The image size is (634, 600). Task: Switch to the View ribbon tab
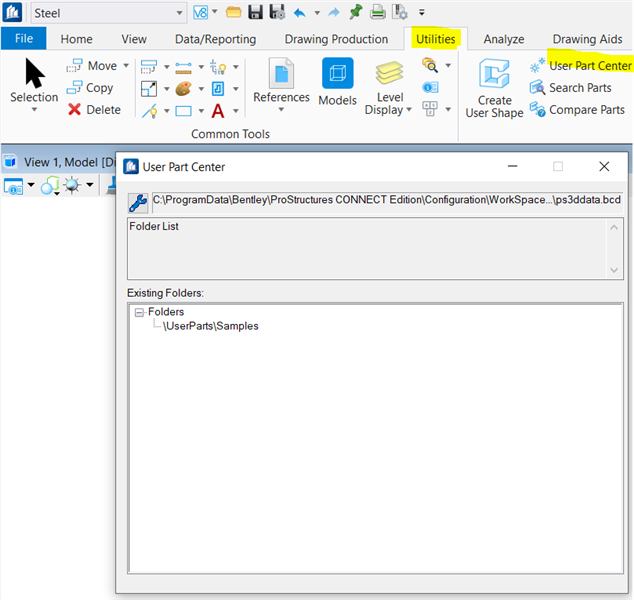coord(134,39)
